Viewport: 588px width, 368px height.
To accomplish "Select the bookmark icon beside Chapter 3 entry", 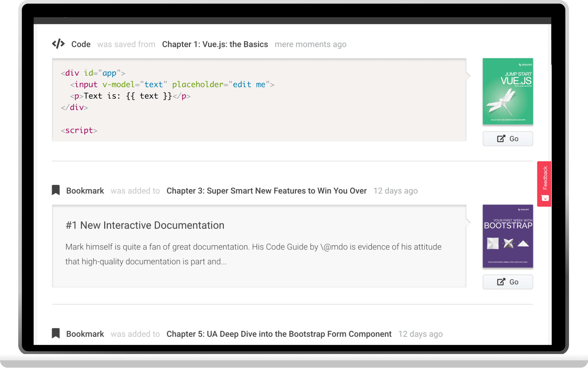I will (x=55, y=190).
